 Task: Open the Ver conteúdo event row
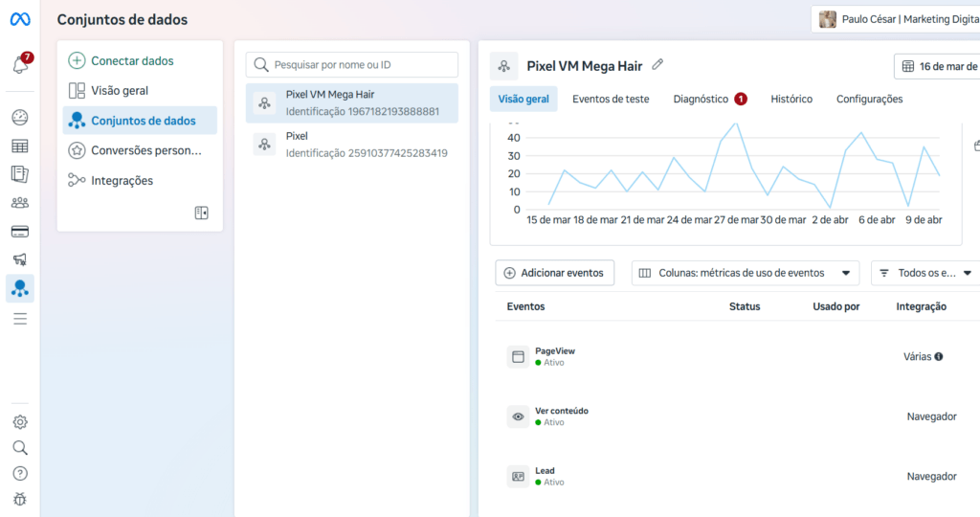(x=738, y=416)
